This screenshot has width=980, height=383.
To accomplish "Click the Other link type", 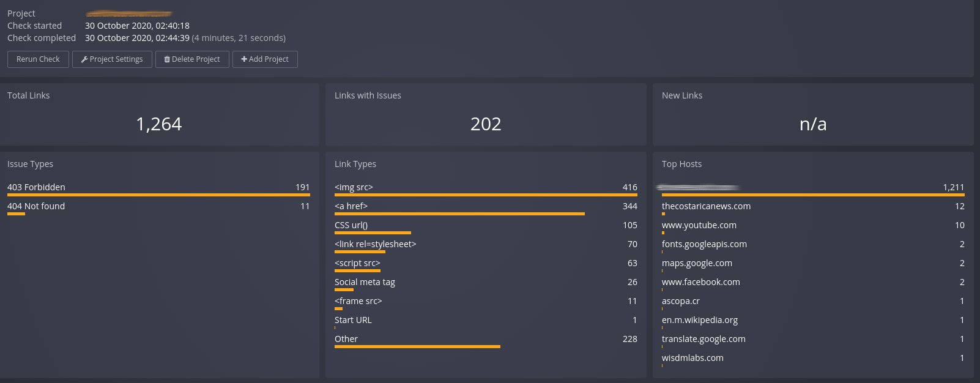I will click(x=346, y=339).
